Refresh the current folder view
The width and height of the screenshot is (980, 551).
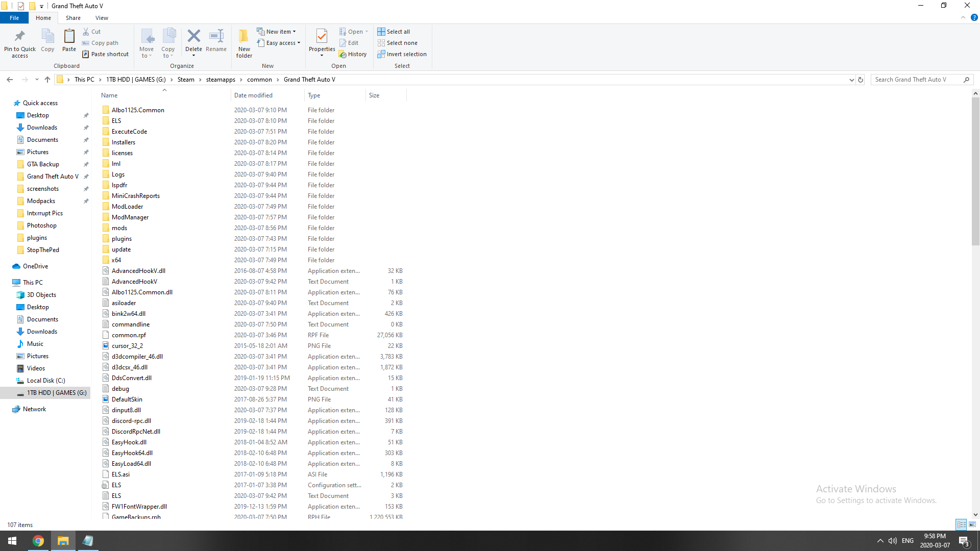click(x=861, y=80)
